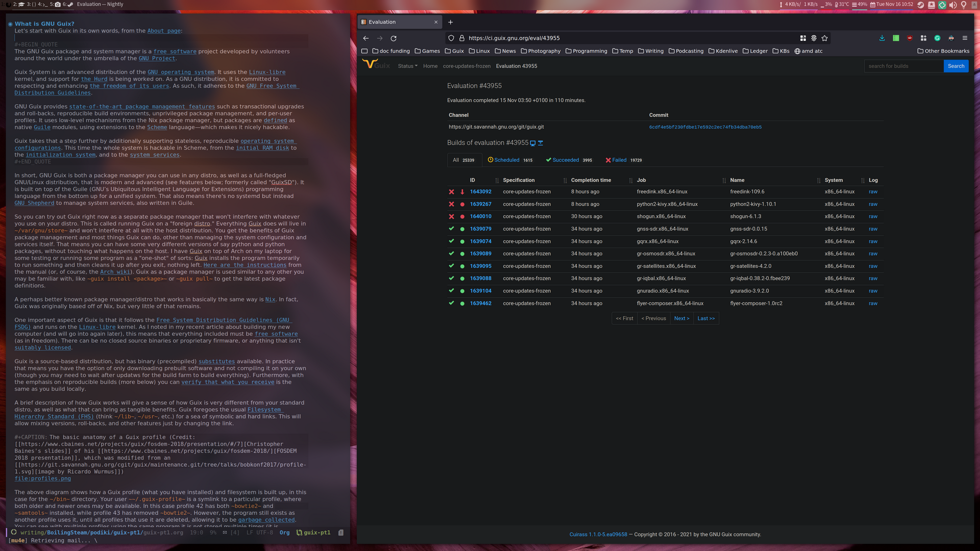
Task: Click the Next pagination button
Action: pyautogui.click(x=681, y=318)
